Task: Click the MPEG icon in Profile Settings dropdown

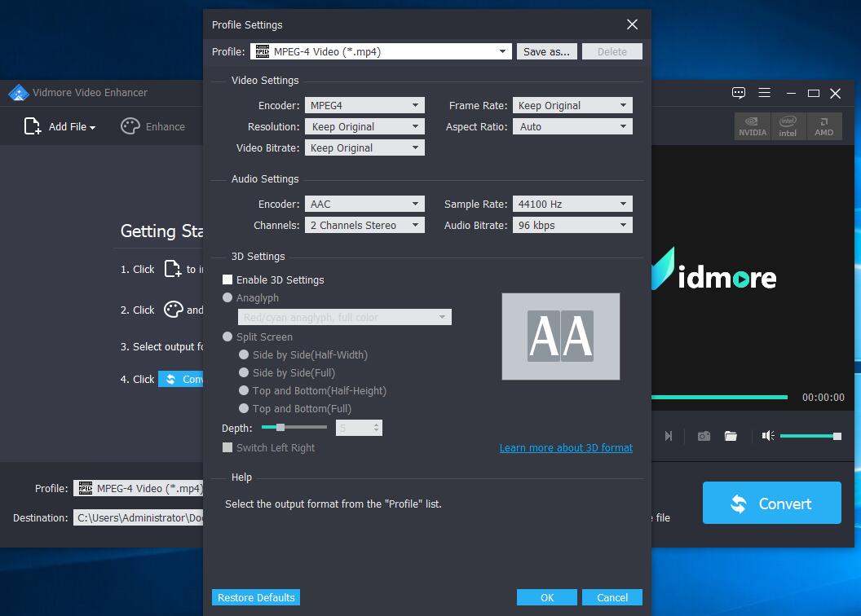Action: pyautogui.click(x=263, y=51)
